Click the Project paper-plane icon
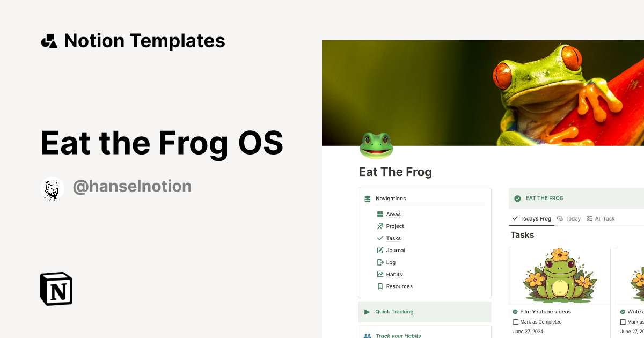644x338 pixels. [x=380, y=226]
